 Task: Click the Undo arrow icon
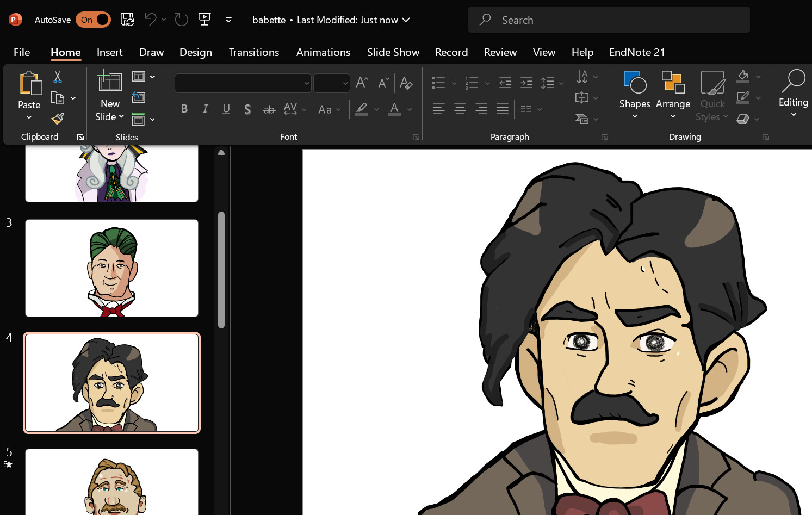(x=150, y=20)
